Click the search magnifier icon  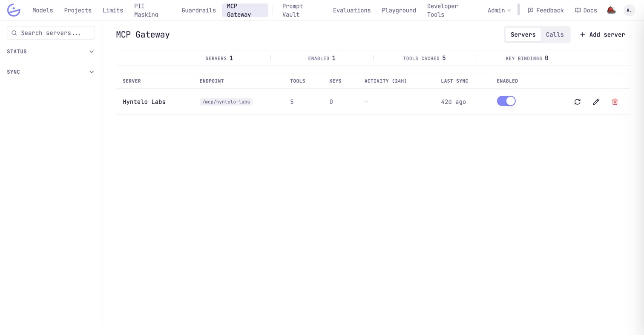(x=14, y=33)
